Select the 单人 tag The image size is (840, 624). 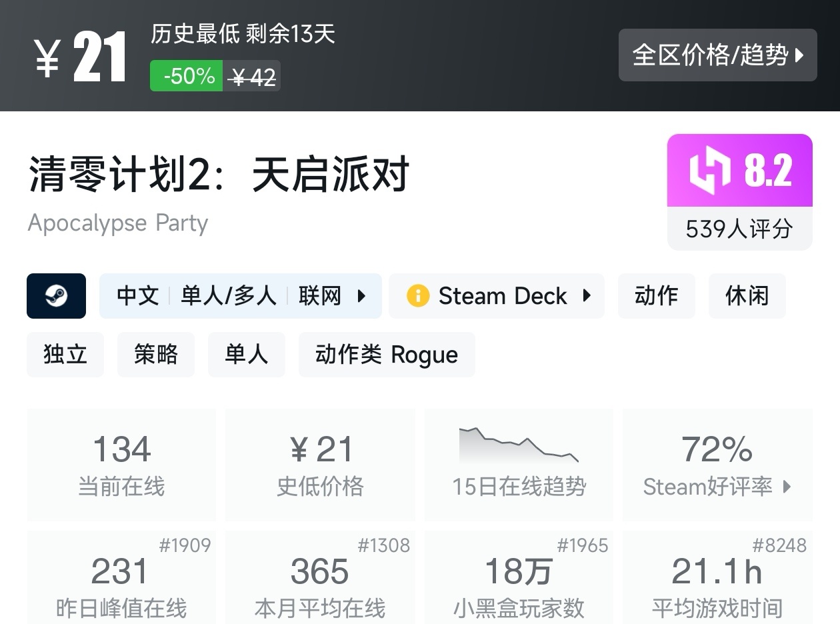pos(247,354)
